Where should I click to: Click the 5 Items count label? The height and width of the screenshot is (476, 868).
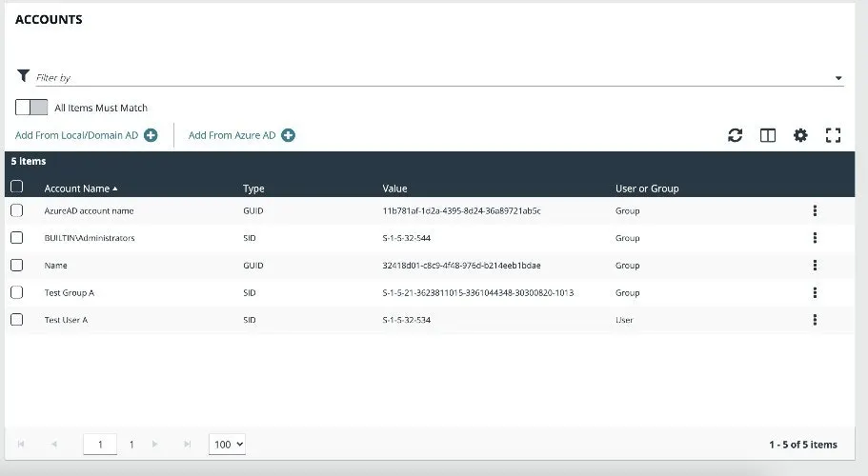29,161
